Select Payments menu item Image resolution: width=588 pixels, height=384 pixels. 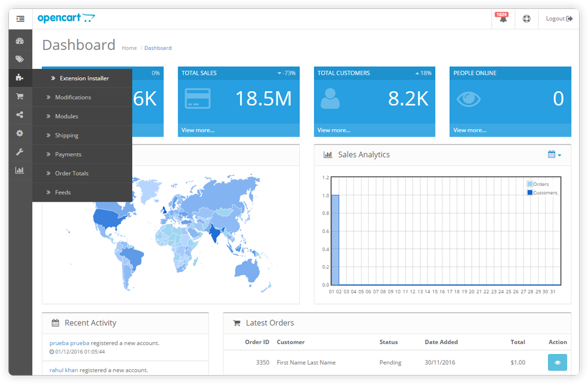click(x=82, y=154)
